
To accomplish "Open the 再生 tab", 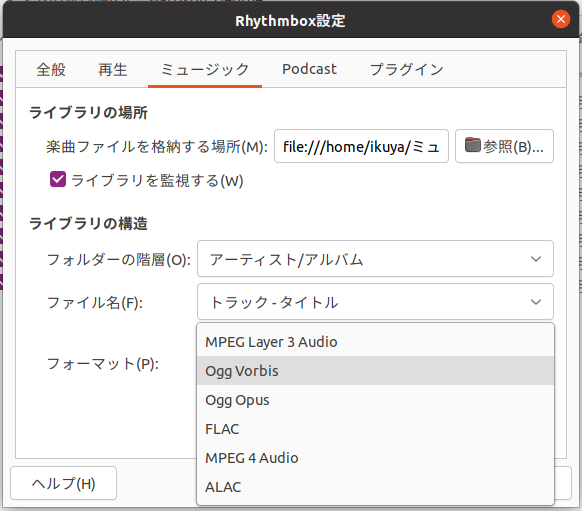I will [113, 69].
